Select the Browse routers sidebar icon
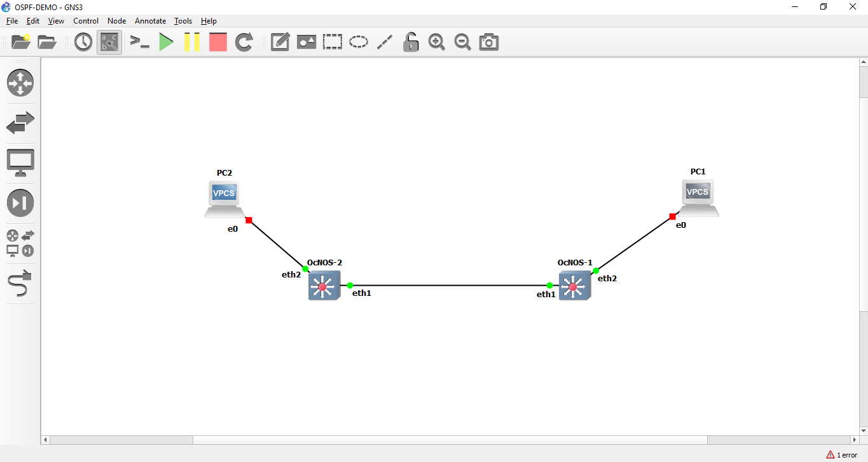 (x=20, y=83)
